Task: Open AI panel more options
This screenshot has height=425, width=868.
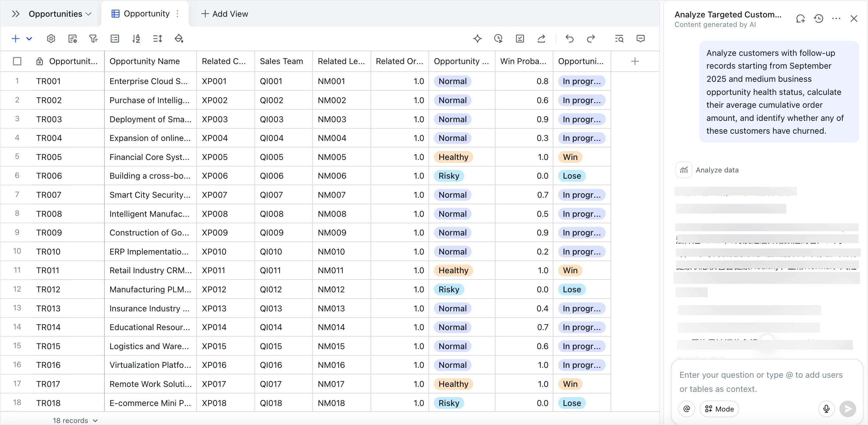Action: [836, 18]
